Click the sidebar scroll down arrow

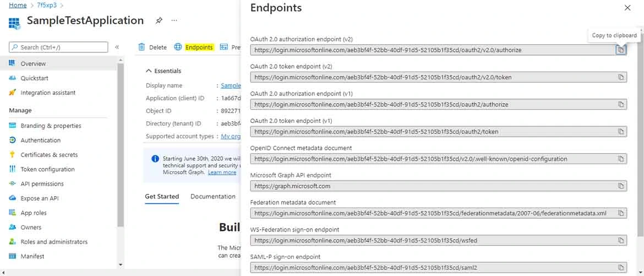pyautogui.click(x=121, y=264)
